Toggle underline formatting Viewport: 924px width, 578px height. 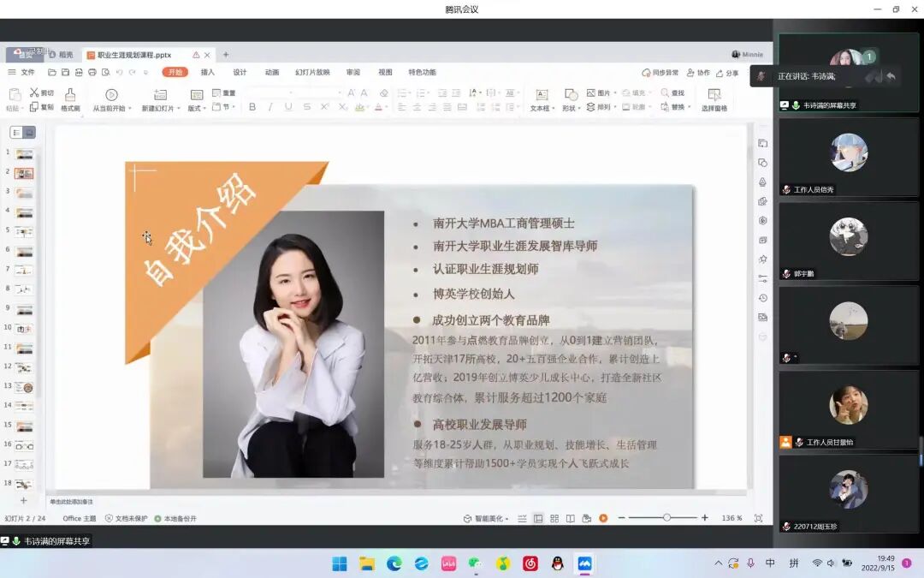pyautogui.click(x=288, y=107)
